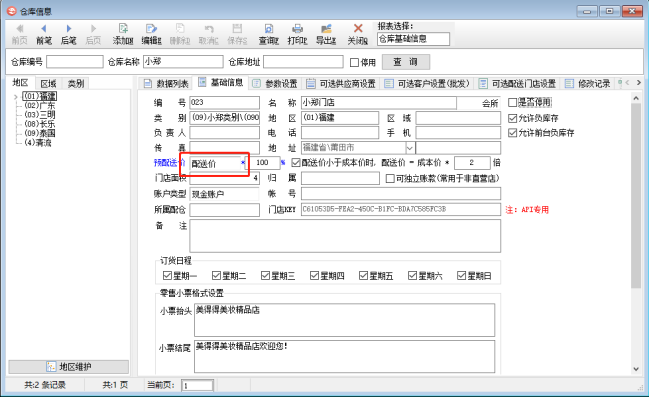
Task: Go to previous record arrow
Action: (x=44, y=29)
